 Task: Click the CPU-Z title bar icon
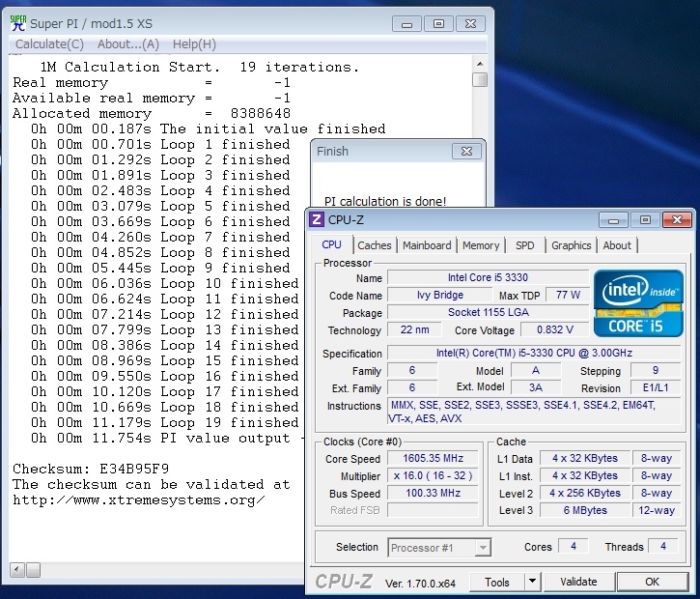pyautogui.click(x=317, y=220)
